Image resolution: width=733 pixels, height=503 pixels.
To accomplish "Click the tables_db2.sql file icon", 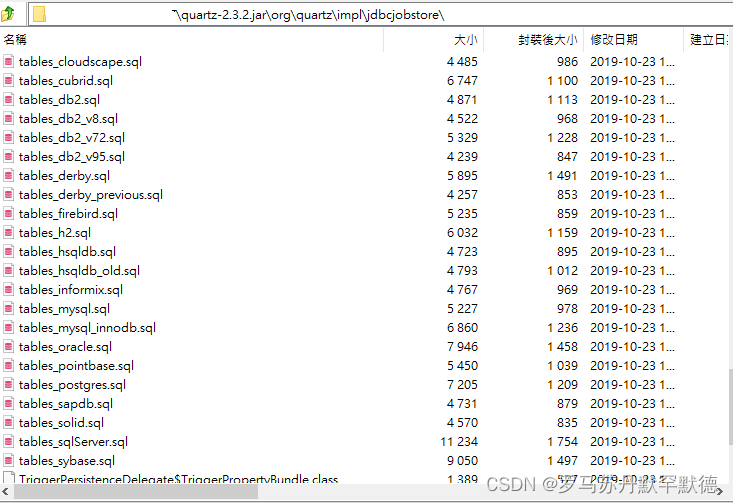I will click(x=8, y=100).
